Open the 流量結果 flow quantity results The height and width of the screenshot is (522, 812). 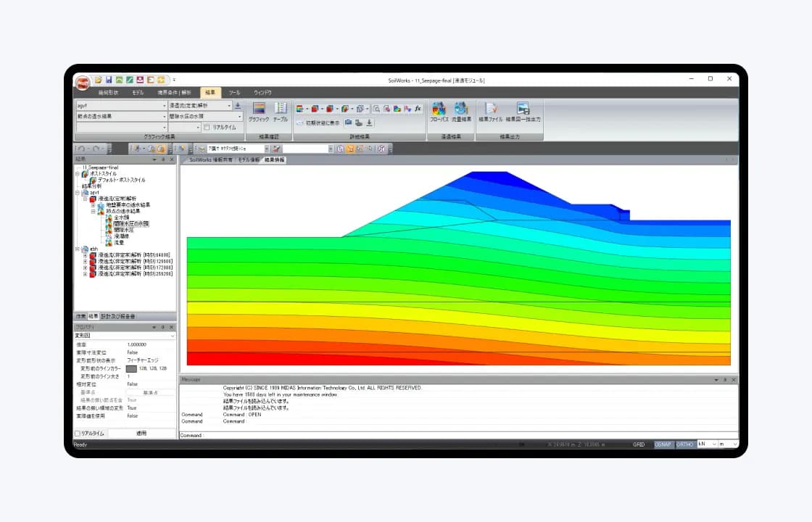[461, 112]
